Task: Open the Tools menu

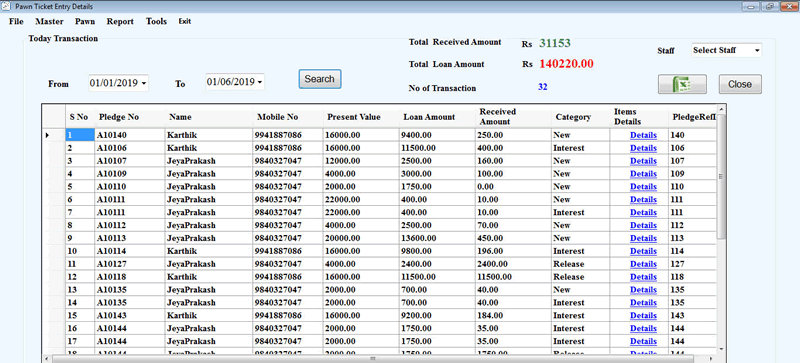Action: tap(156, 21)
